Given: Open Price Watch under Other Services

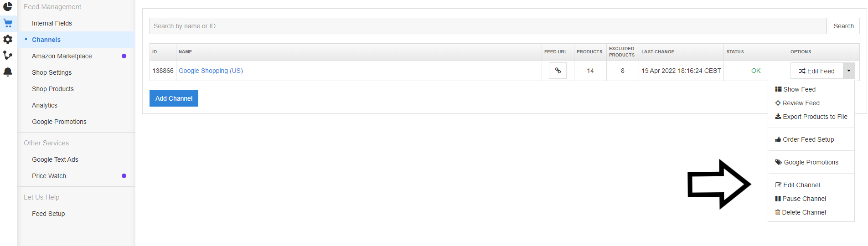Looking at the screenshot, I should pyautogui.click(x=49, y=176).
